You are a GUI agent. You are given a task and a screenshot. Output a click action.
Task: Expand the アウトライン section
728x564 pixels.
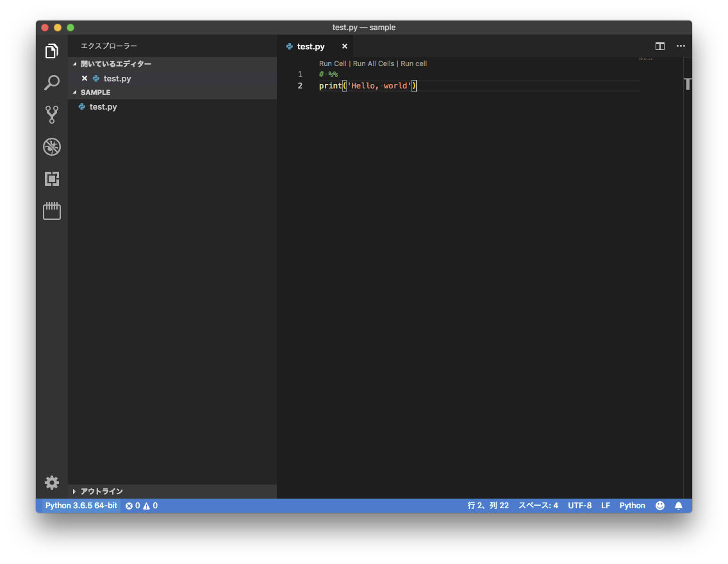point(172,491)
